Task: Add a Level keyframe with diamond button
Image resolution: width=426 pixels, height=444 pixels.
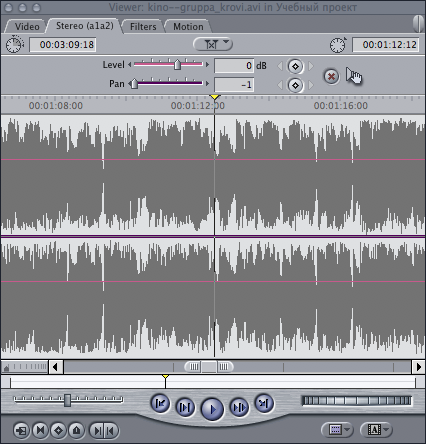Action: 295,66
